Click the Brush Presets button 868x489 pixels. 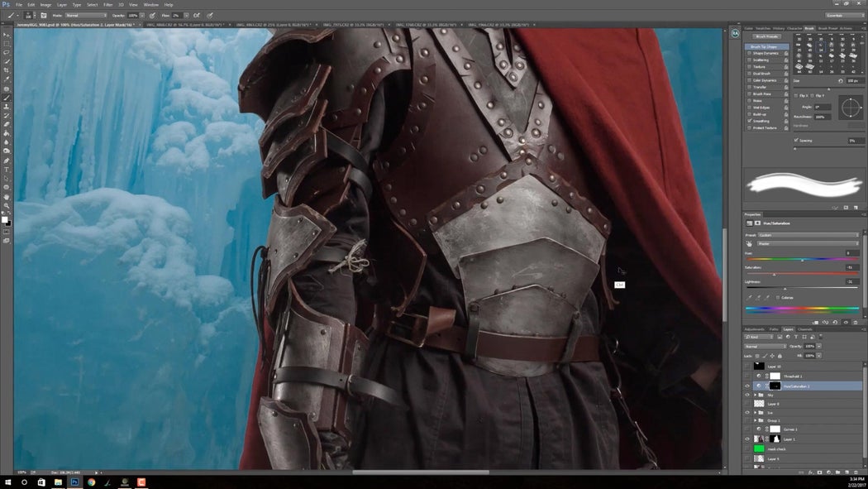(x=767, y=36)
